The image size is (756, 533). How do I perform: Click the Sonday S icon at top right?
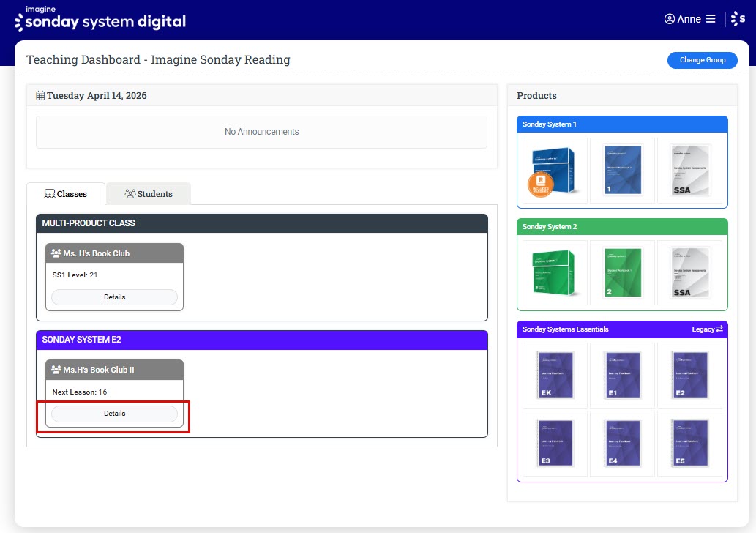[x=738, y=19]
